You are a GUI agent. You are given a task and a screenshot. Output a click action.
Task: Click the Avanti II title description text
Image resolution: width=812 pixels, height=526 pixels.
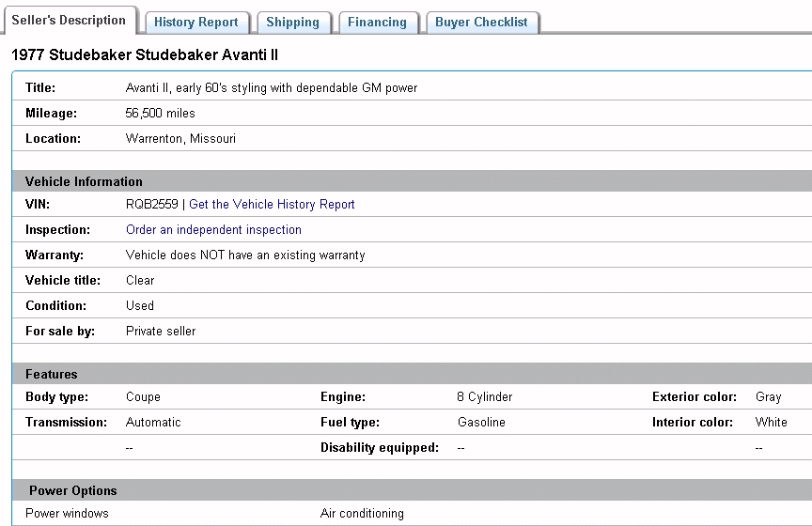coord(272,87)
